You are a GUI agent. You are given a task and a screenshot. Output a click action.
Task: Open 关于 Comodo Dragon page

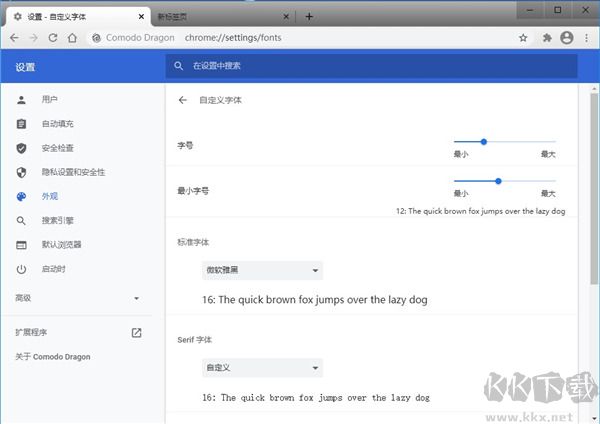(x=53, y=357)
